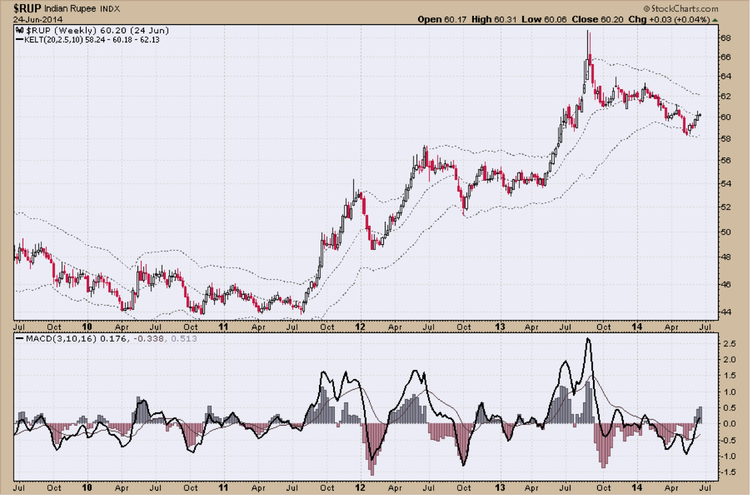This screenshot has height=495, width=750.
Task: Click the MACD legend line marker
Action: (x=20, y=339)
